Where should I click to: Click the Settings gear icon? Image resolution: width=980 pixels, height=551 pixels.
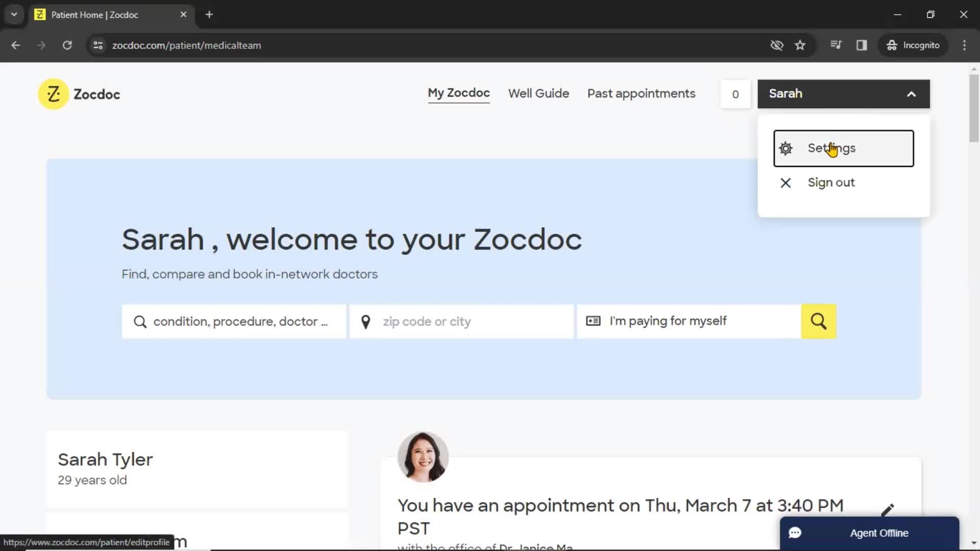(x=786, y=148)
